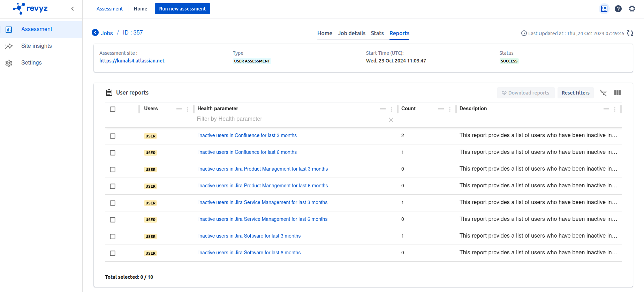
Task: Open the column chooser icon
Action: click(x=618, y=93)
